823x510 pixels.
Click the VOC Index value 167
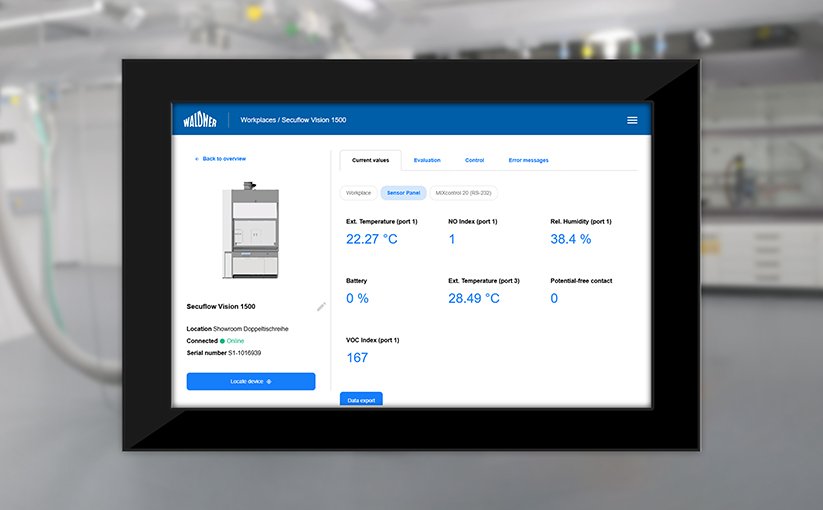(x=357, y=358)
